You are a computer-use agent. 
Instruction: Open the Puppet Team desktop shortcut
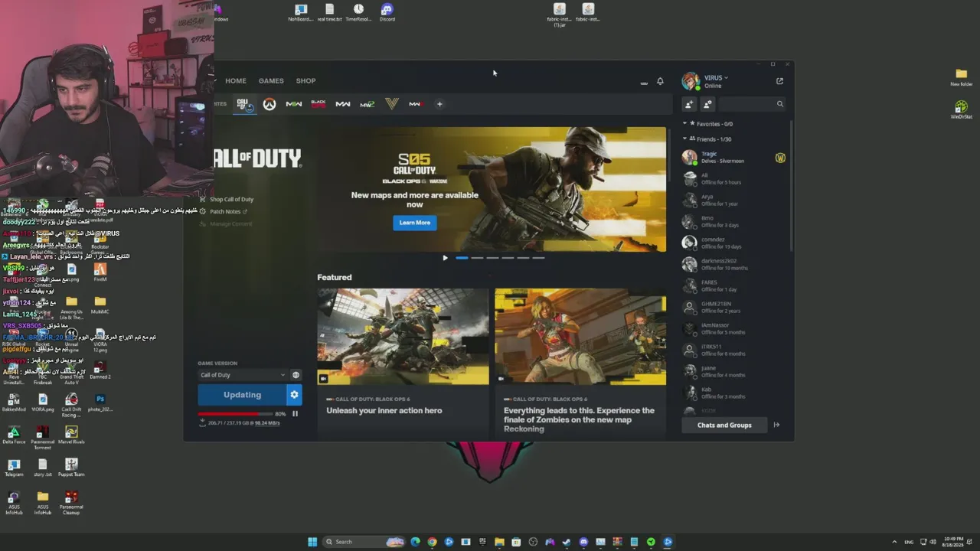pos(71,468)
